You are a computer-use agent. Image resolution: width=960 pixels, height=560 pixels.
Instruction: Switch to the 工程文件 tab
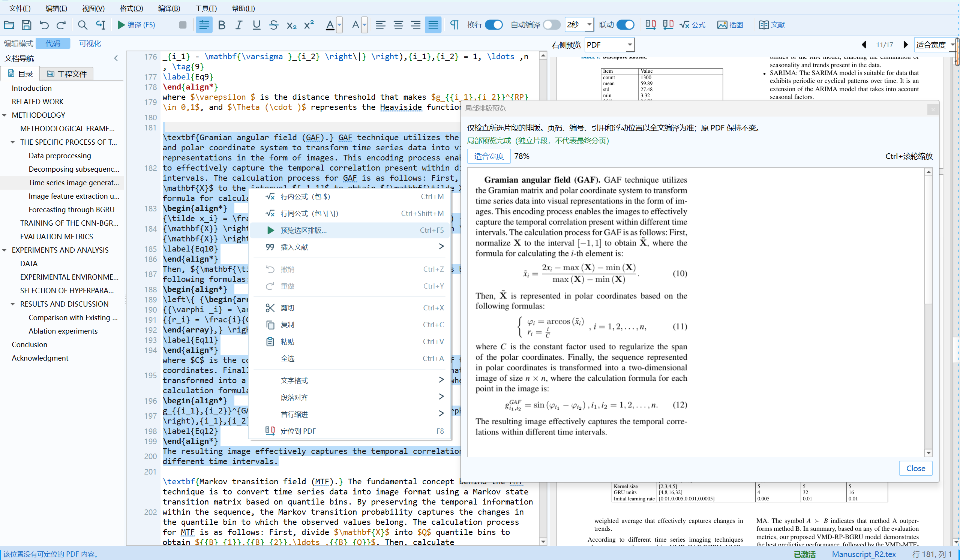[67, 74]
